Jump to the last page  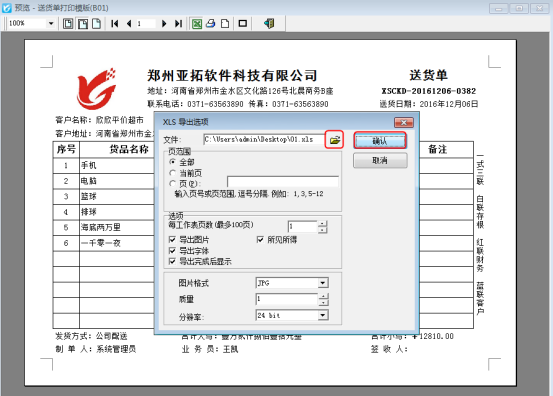pos(178,24)
